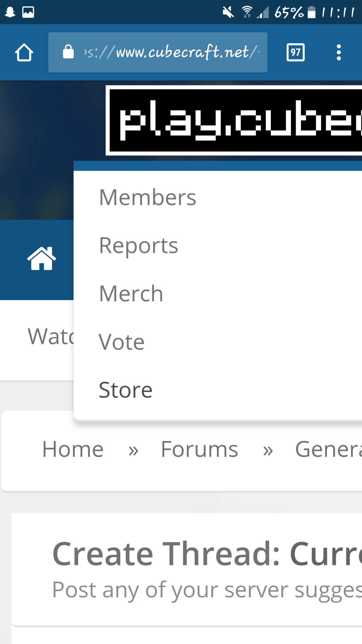This screenshot has height=644, width=362.
Task: Tap the padlock security icon
Action: coord(68,52)
